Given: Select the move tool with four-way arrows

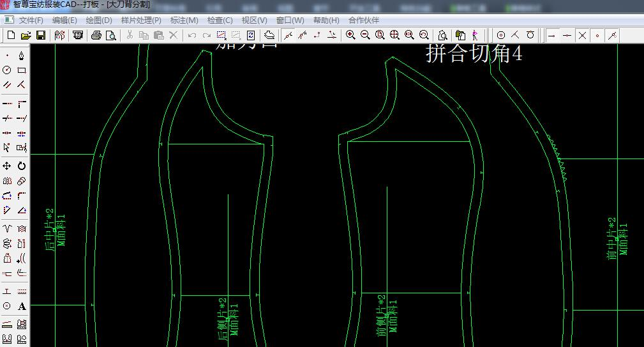Looking at the screenshot, I should [x=7, y=166].
